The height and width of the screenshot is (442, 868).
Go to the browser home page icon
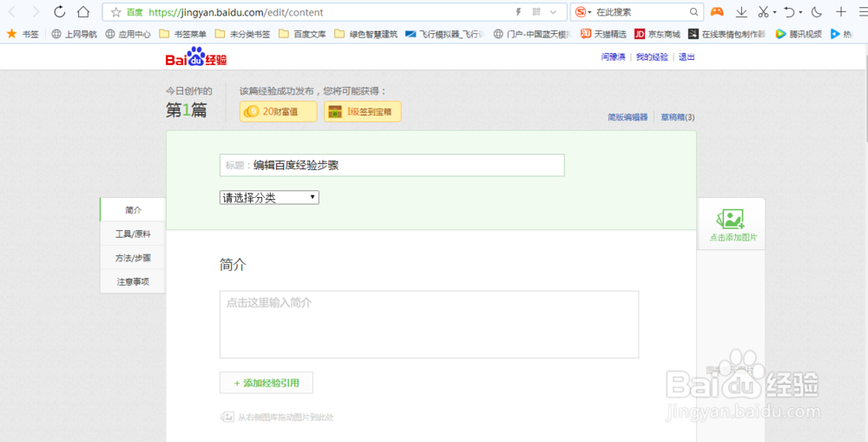pyautogui.click(x=83, y=11)
